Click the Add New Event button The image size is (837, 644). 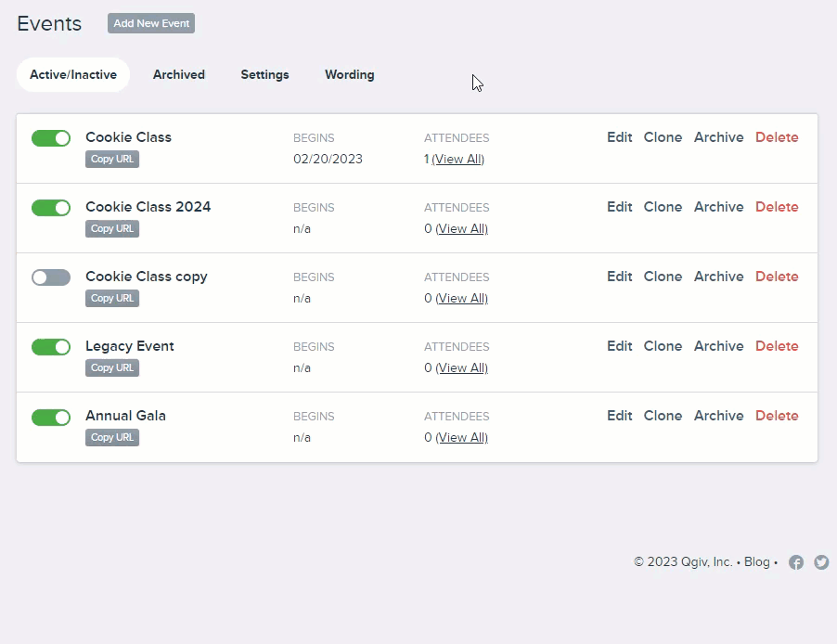coord(151,23)
